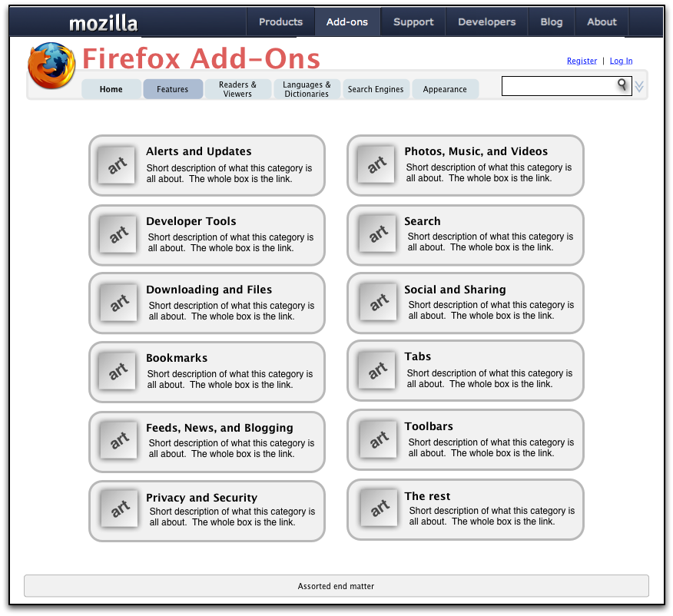Open the Search category box title
The width and height of the screenshot is (673, 616).
pyautogui.click(x=423, y=221)
